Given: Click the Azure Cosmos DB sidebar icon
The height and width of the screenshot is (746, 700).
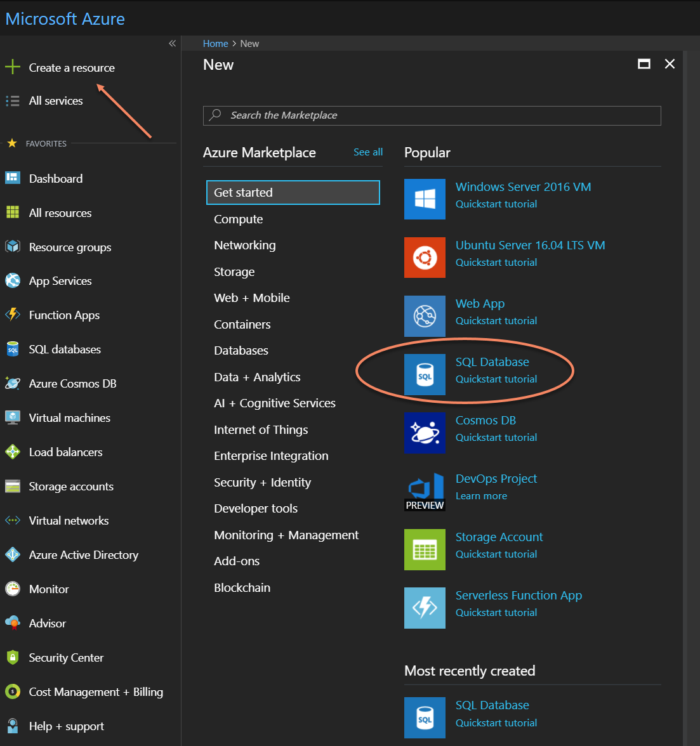Looking at the screenshot, I should coord(12,383).
